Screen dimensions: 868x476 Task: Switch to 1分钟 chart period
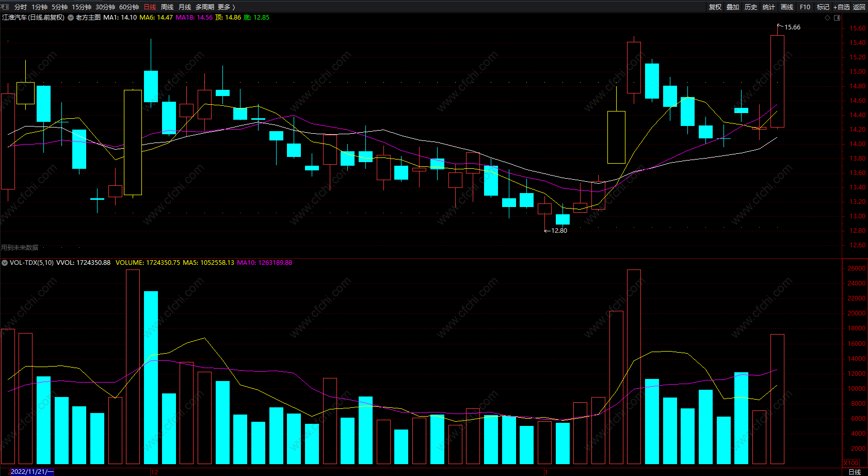39,7
